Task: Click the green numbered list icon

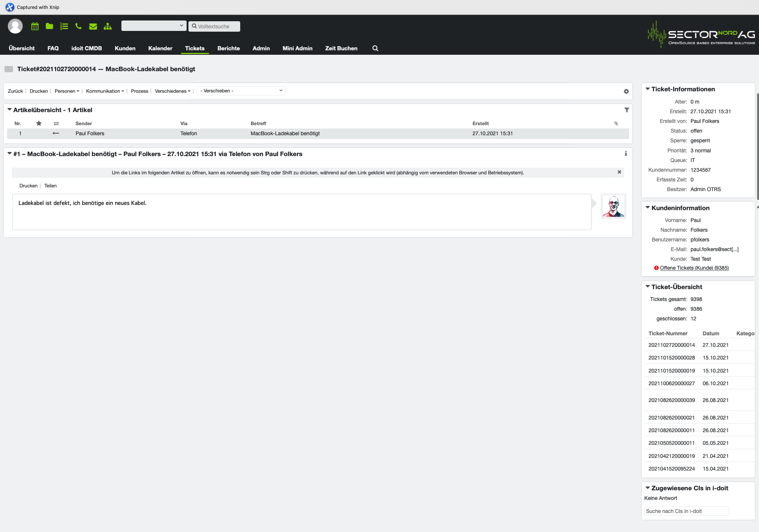Action: 64,26
